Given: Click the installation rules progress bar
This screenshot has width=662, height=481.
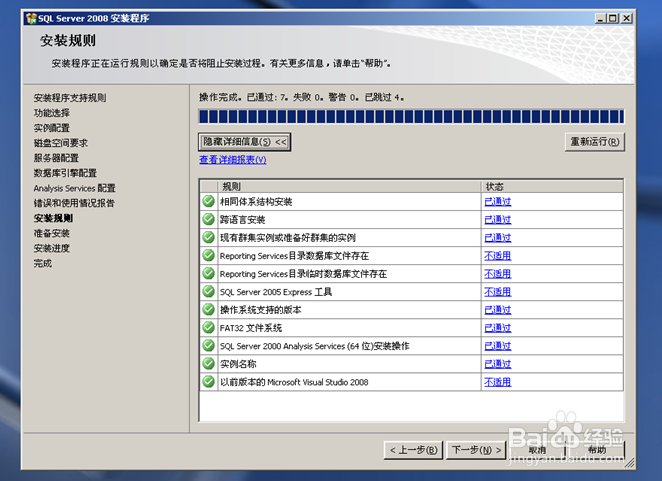Looking at the screenshot, I should 411,117.
